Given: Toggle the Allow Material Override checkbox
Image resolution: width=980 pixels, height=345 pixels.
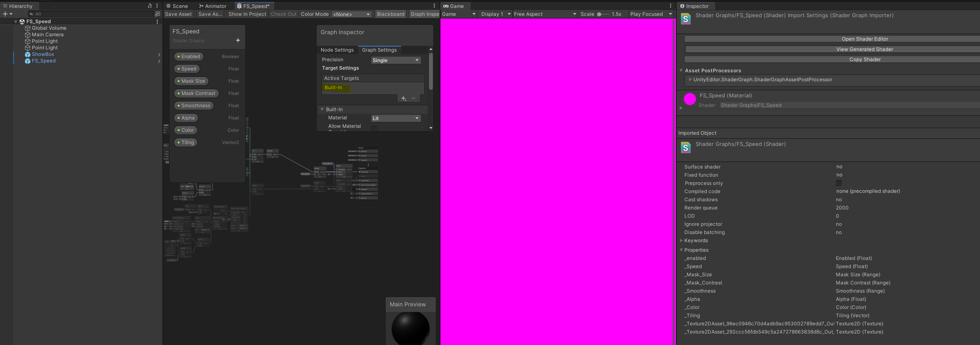Looking at the screenshot, I should (374, 128).
